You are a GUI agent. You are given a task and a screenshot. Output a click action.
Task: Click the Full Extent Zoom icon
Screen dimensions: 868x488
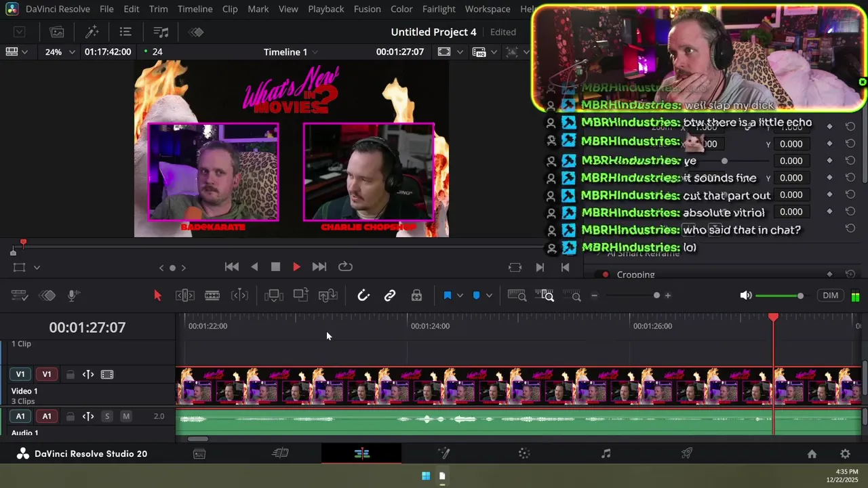point(517,296)
